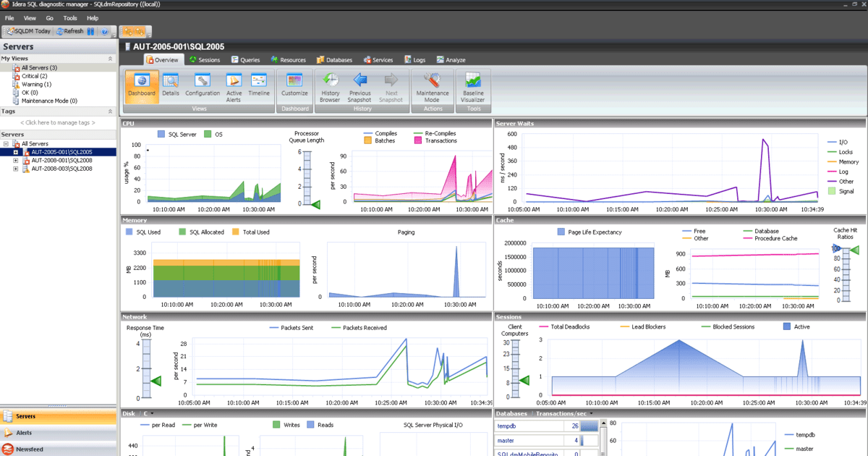This screenshot has width=868, height=456.
Task: Click the Signal waits legend swatch
Action: [x=831, y=191]
